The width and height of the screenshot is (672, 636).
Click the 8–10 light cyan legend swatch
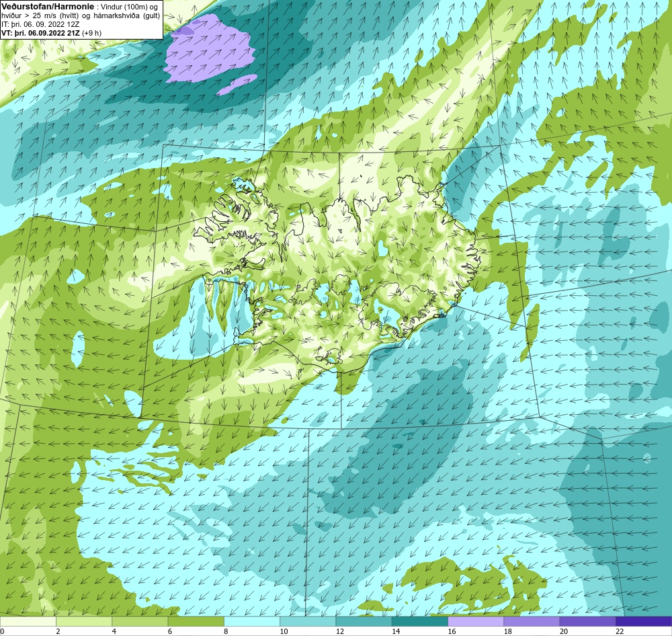(252, 621)
